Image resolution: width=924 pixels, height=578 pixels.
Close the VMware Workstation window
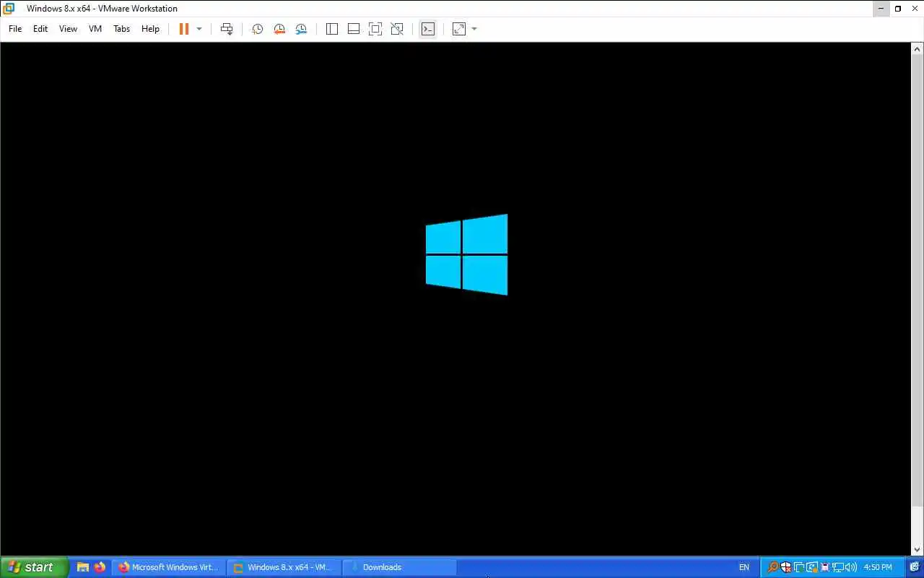pyautogui.click(x=915, y=9)
